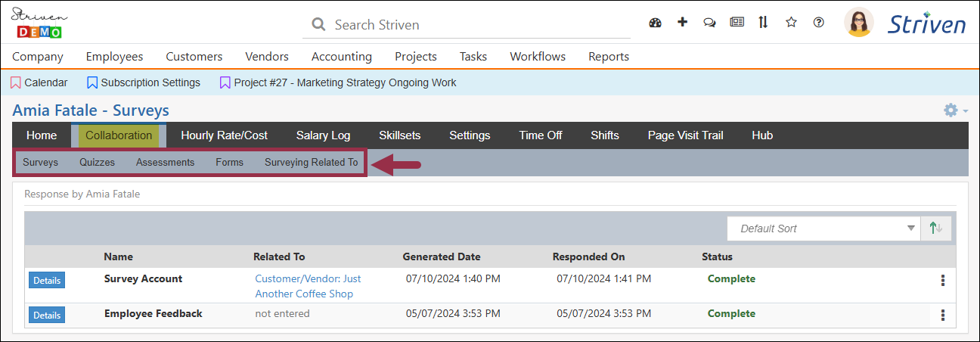Image resolution: width=980 pixels, height=342 pixels.
Task: Open the Project #27 Marketing Strategy bookmark
Action: coord(338,82)
